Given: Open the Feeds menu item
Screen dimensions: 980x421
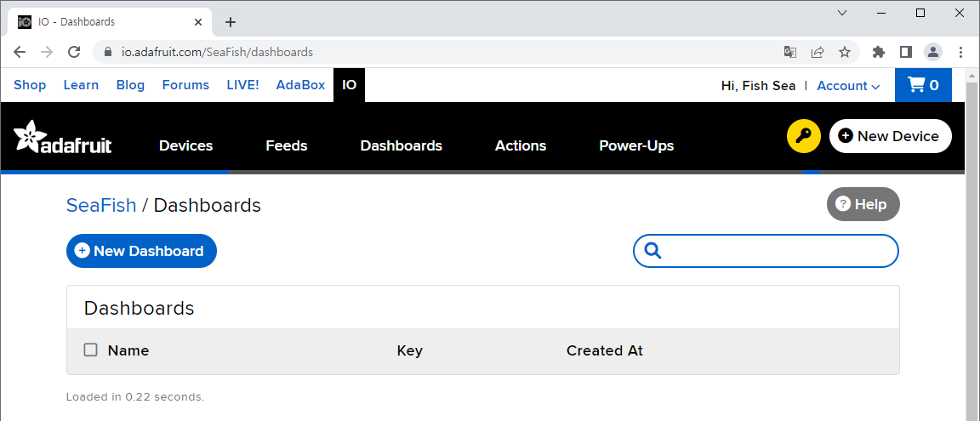Looking at the screenshot, I should 286,145.
